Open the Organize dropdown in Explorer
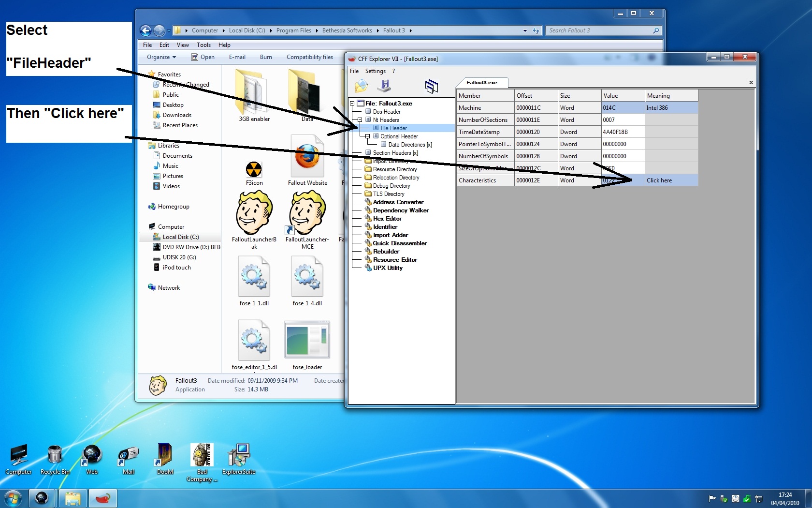812x508 pixels. tap(161, 57)
